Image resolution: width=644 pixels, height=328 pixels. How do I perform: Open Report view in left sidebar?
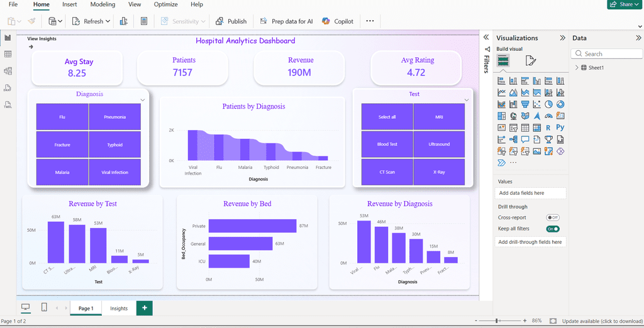[8, 38]
